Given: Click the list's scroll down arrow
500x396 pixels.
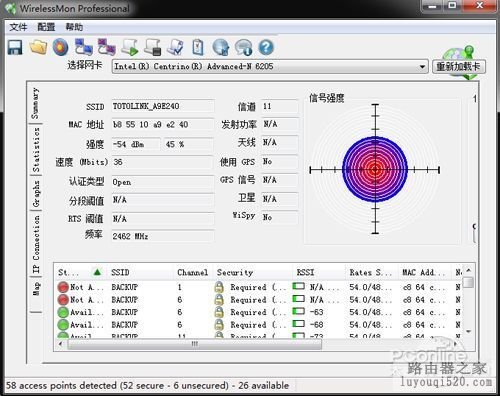Looking at the screenshot, I should 468,331.
